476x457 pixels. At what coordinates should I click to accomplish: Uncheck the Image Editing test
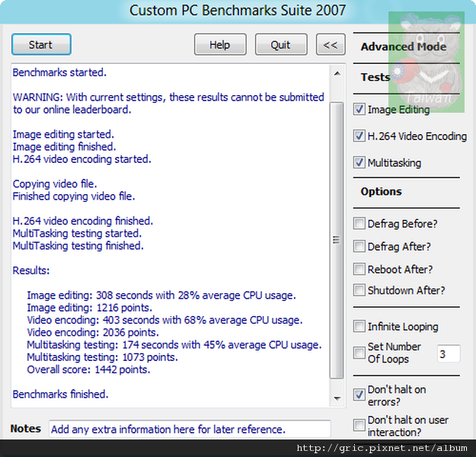pos(359,110)
